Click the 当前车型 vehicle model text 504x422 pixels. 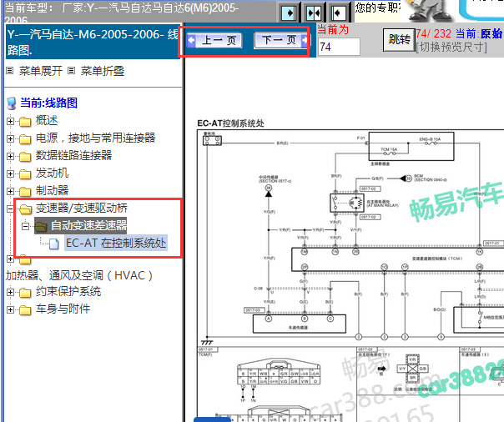[122, 13]
